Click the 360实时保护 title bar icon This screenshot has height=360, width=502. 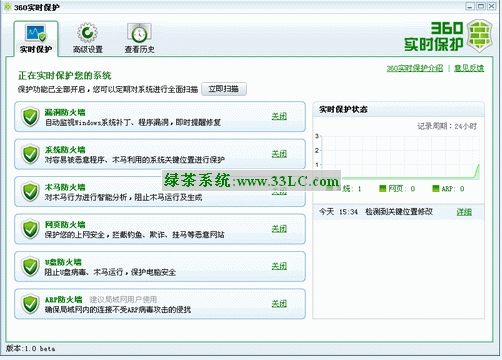pyautogui.click(x=7, y=7)
